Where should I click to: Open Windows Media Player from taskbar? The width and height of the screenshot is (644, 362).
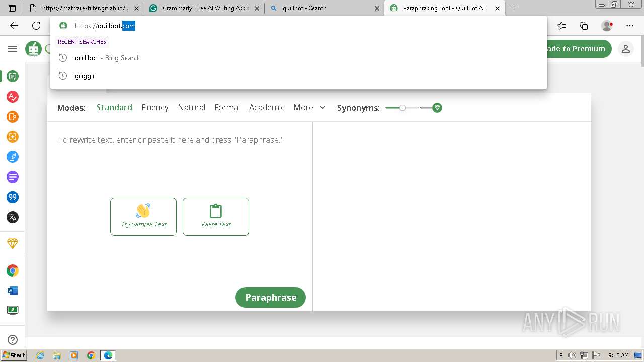tap(74, 355)
